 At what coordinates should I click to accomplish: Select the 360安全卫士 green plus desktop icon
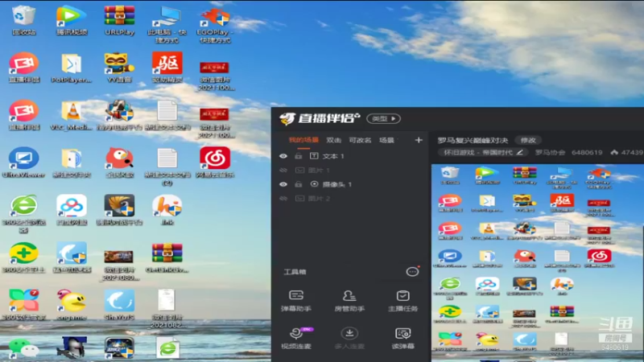tap(23, 258)
